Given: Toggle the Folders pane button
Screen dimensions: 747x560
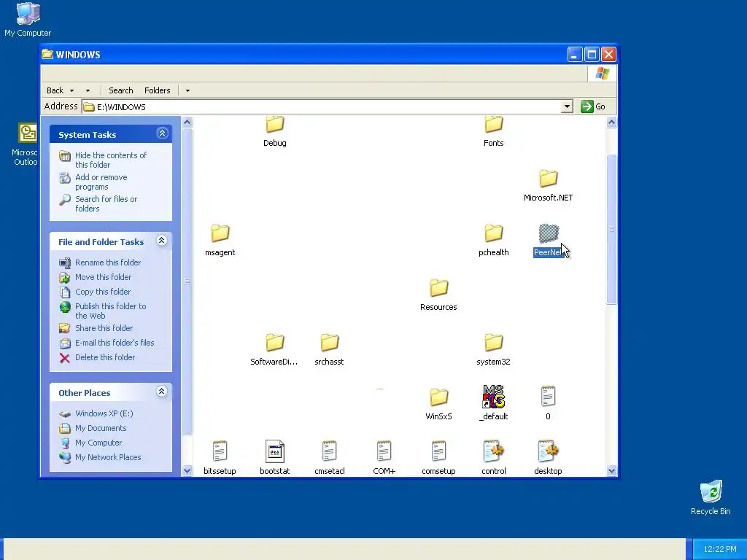Looking at the screenshot, I should pos(158,90).
